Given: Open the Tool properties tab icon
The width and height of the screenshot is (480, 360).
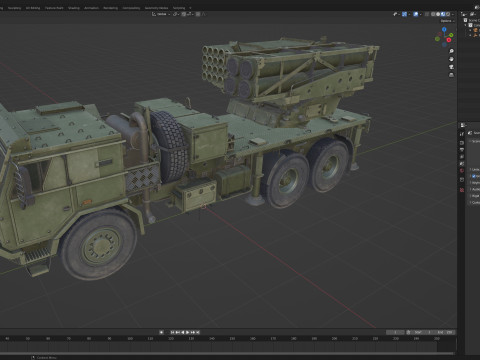Looking at the screenshot, I should [462, 134].
